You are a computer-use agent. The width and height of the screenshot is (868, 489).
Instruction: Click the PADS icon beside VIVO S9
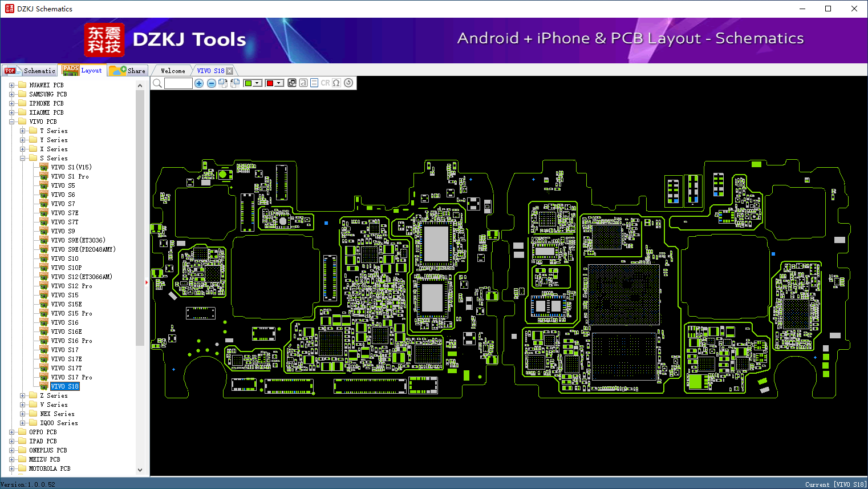coord(44,231)
